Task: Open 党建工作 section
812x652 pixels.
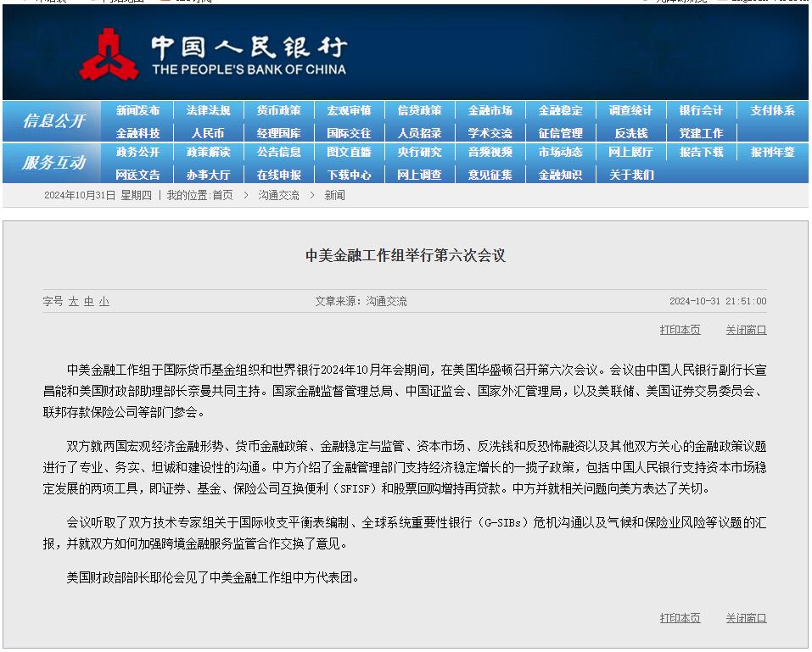Action: pos(701,133)
